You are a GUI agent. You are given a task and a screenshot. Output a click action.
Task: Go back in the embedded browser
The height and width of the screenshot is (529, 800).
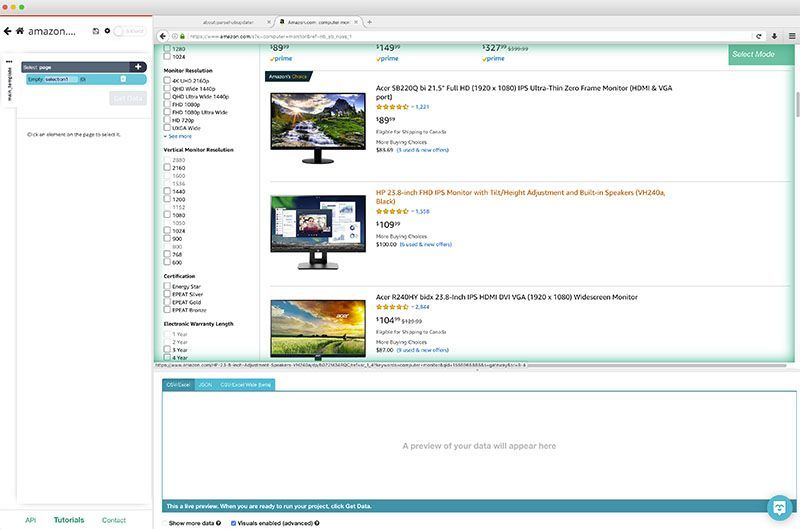[162, 36]
